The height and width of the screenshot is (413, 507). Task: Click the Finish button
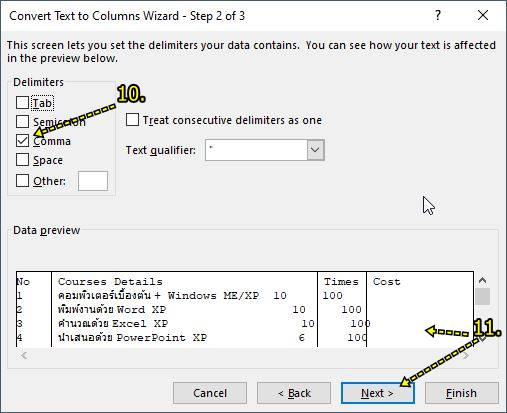coord(462,393)
